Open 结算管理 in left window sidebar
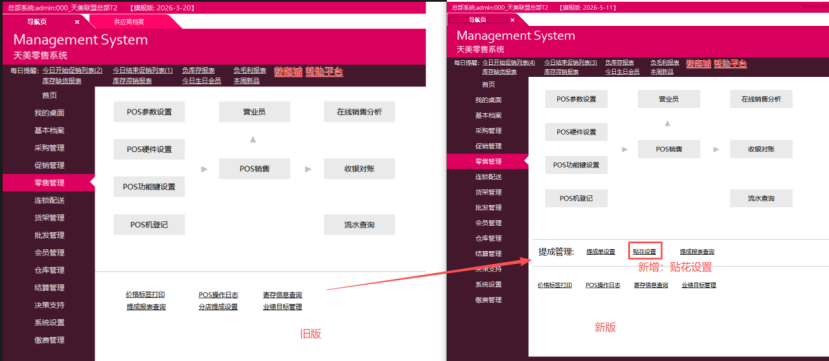This screenshot has width=829, height=361. point(49,288)
